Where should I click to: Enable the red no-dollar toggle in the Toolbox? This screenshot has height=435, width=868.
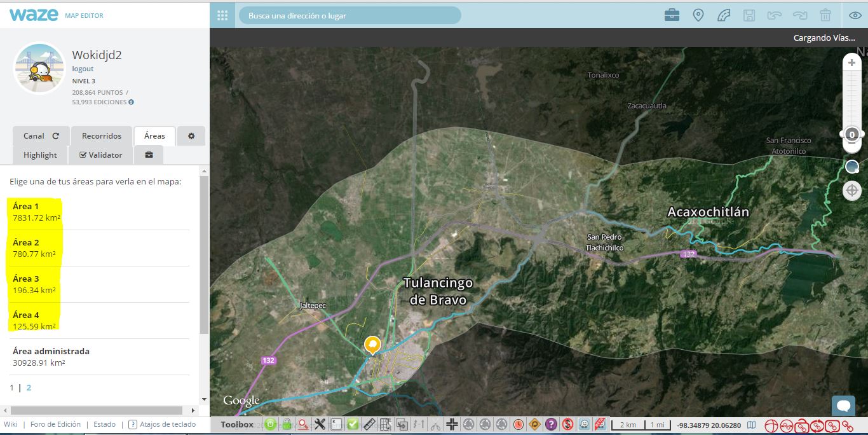pyautogui.click(x=569, y=425)
